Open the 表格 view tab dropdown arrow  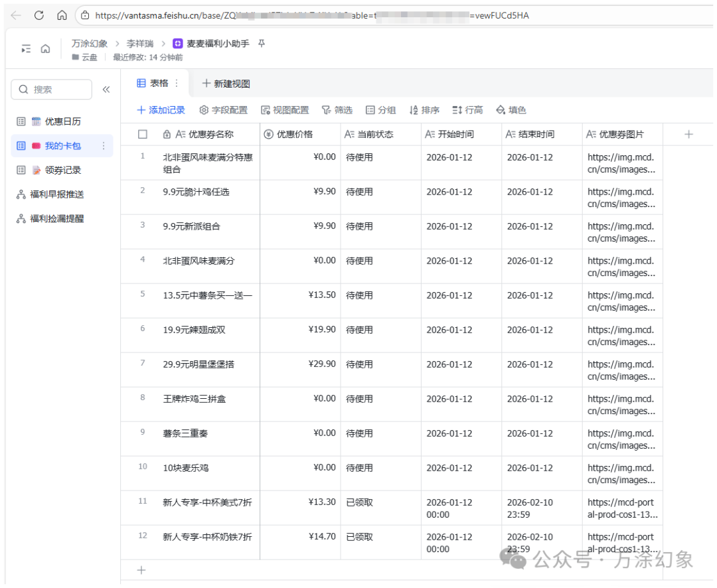coord(177,83)
